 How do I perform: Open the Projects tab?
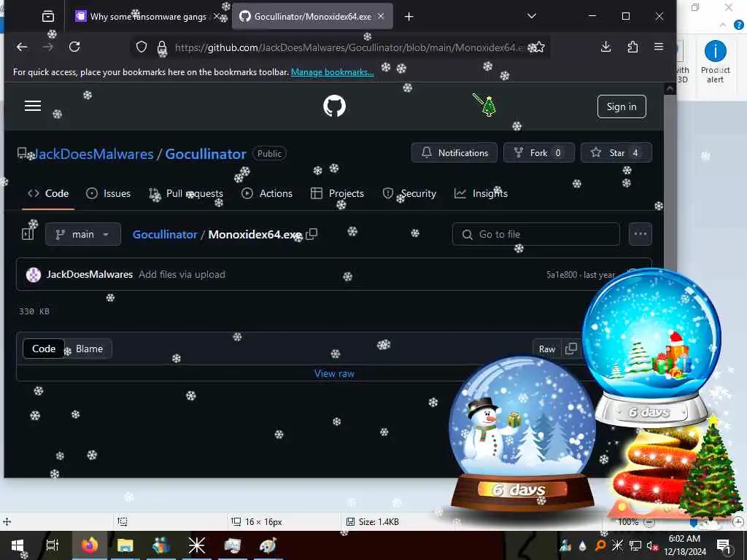[337, 193]
